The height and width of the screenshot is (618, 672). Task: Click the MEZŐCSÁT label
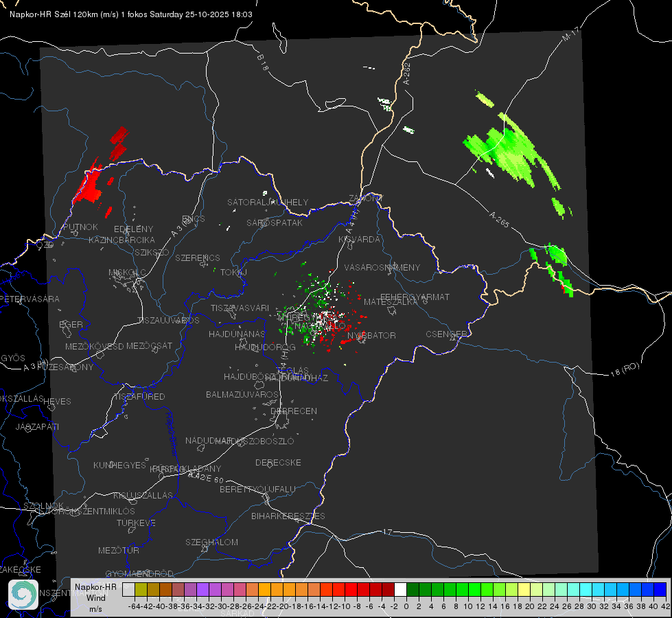pos(149,345)
